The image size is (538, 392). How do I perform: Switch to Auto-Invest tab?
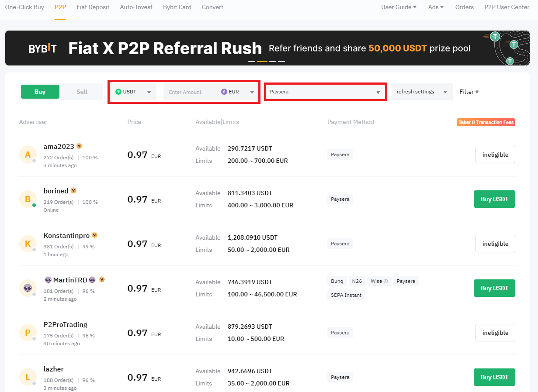(x=136, y=7)
